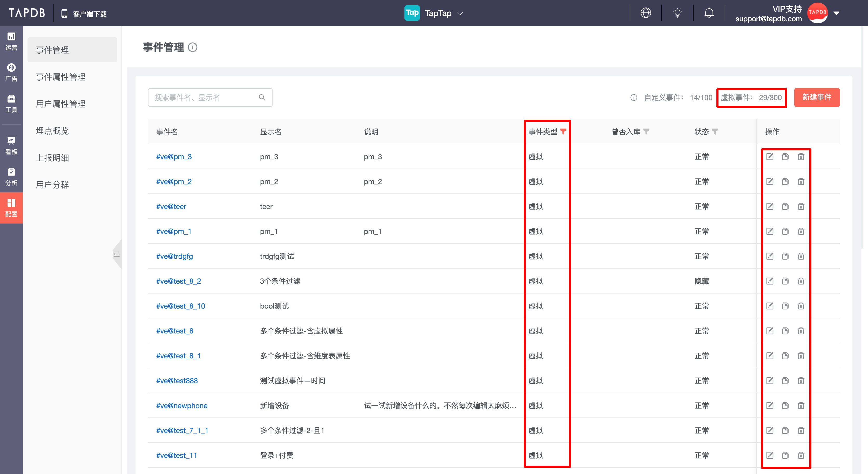Copy the #ve@pm_2 event

coord(785,182)
